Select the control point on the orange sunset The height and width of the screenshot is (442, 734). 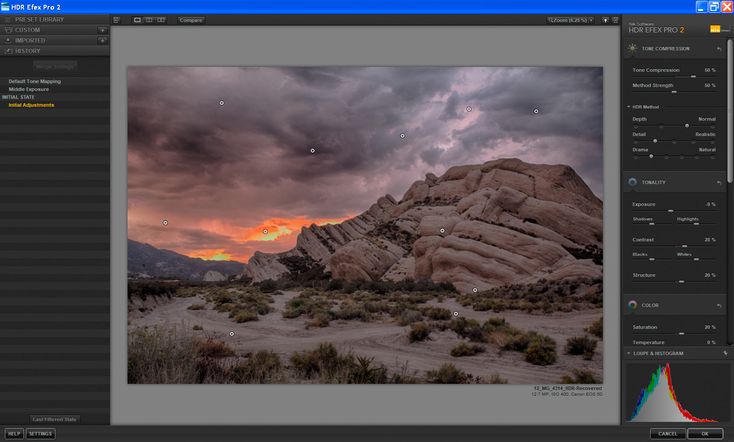click(x=265, y=232)
